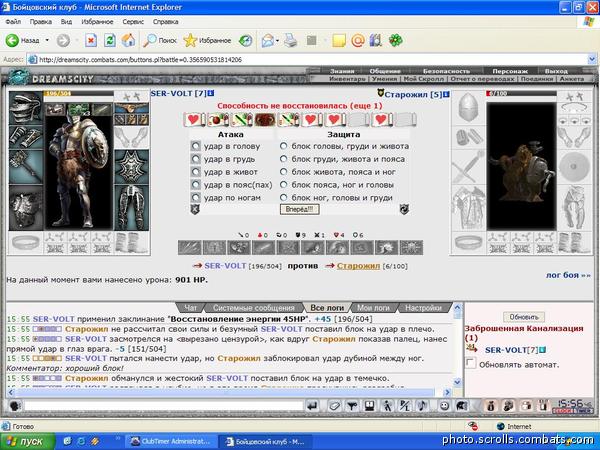Click the IE Mail envelope icon
600x450 pixels.
click(268, 40)
